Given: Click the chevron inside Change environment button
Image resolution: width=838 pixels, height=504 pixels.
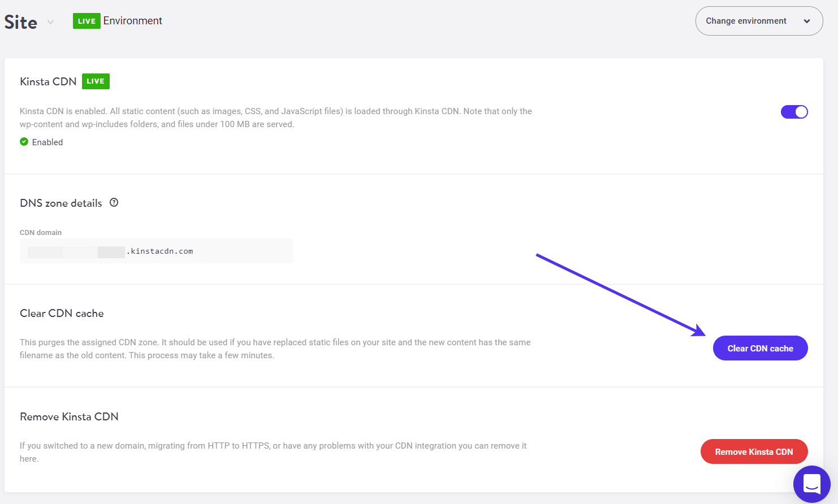Looking at the screenshot, I should (x=807, y=21).
